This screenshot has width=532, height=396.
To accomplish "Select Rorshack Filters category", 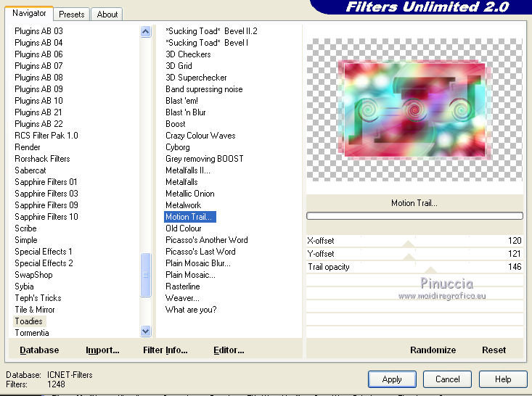I will 42,159.
